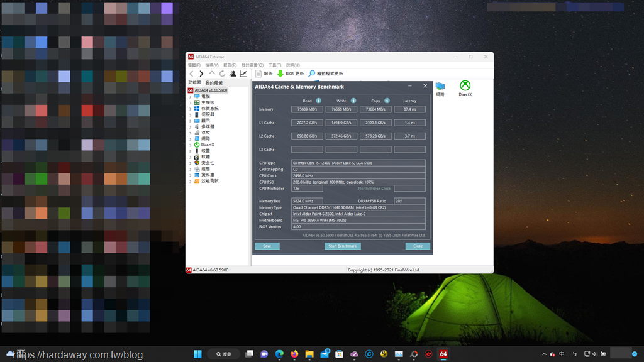Refresh using the circular arrow toolbar icon
The image size is (644, 362).
pyautogui.click(x=222, y=74)
